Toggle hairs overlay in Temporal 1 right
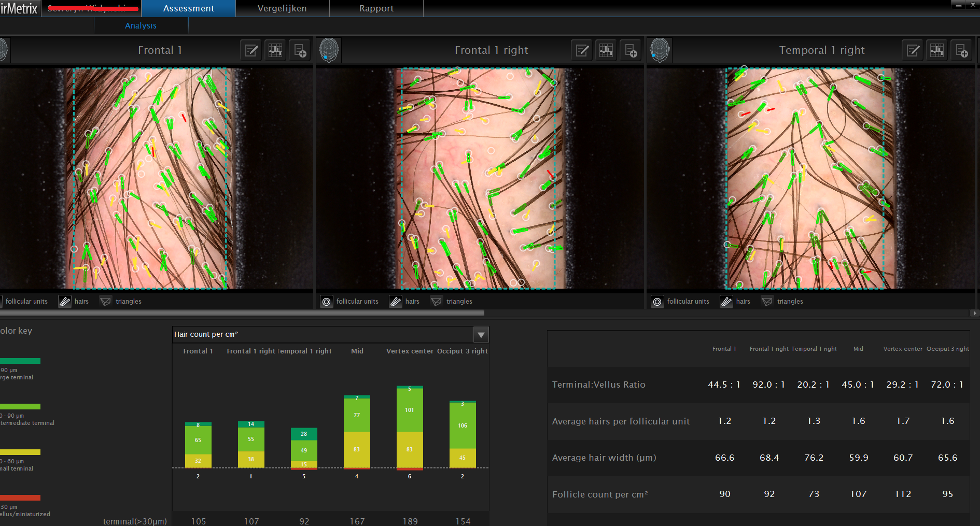This screenshot has height=526, width=980. [x=726, y=302]
